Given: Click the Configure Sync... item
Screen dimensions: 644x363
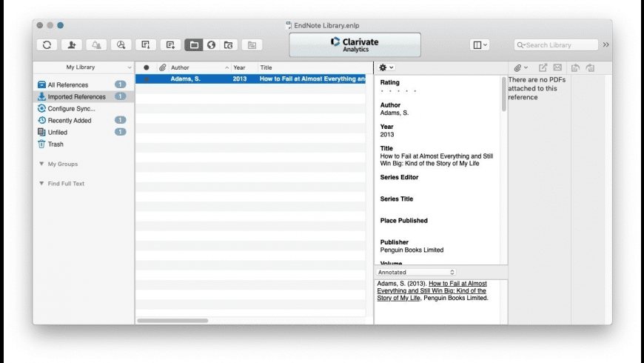Looking at the screenshot, I should [x=71, y=108].
